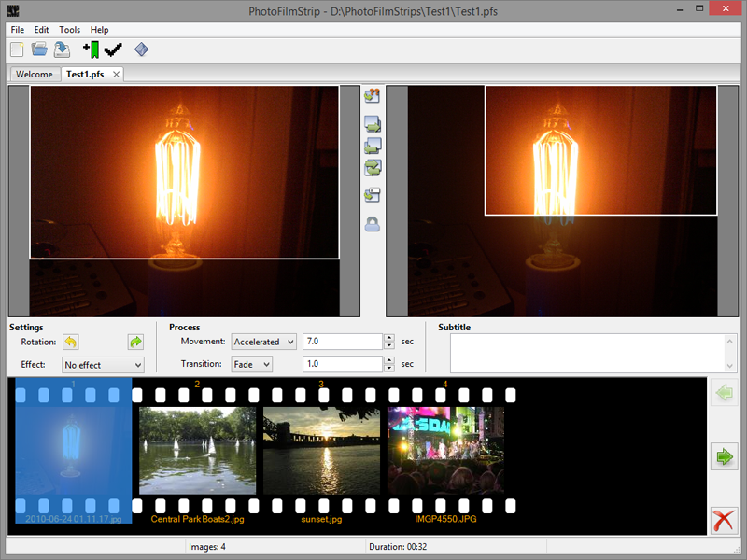Move picture right with green arrow button
This screenshot has width=747, height=560.
(x=724, y=457)
